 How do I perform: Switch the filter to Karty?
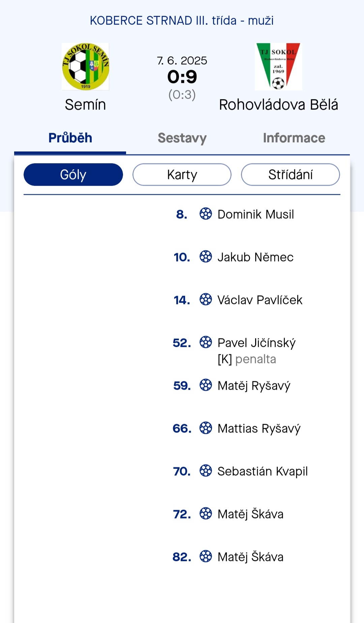click(x=182, y=175)
